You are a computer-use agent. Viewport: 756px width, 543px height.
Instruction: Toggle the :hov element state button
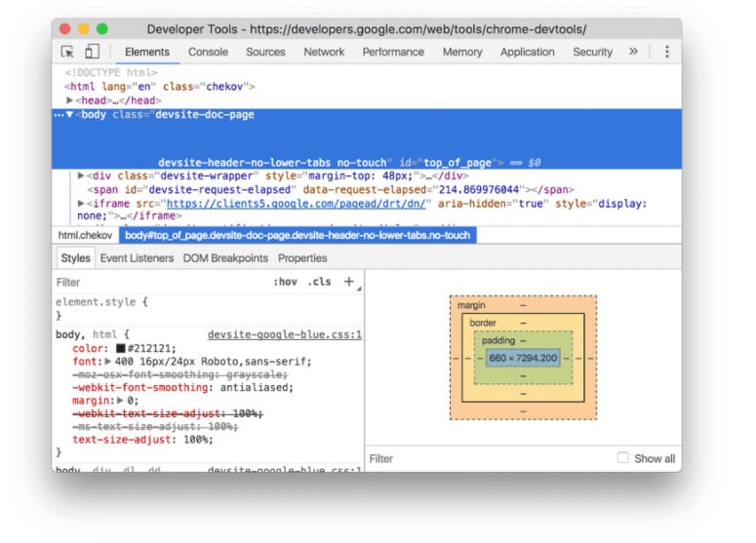click(x=286, y=282)
